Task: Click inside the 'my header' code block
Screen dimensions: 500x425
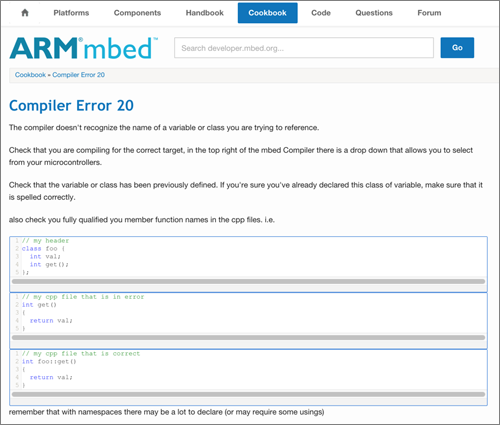Action: coord(248,256)
